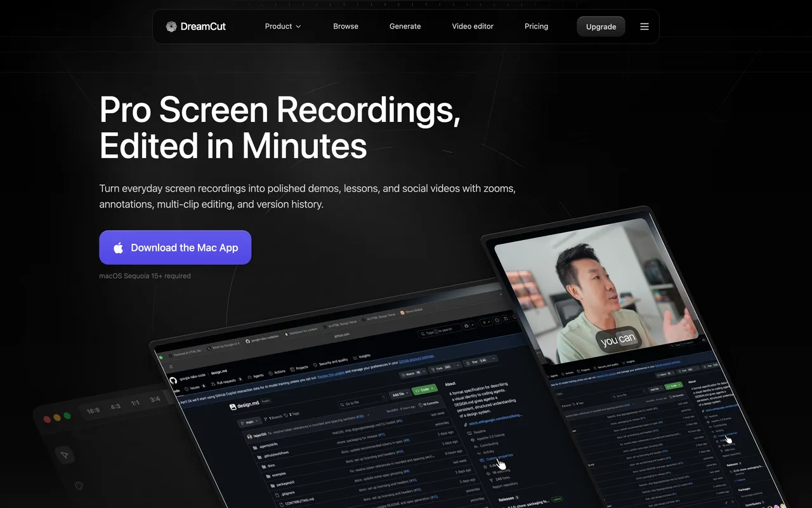
Task: Pick the 1:1 aspect ratio option
Action: tap(135, 403)
